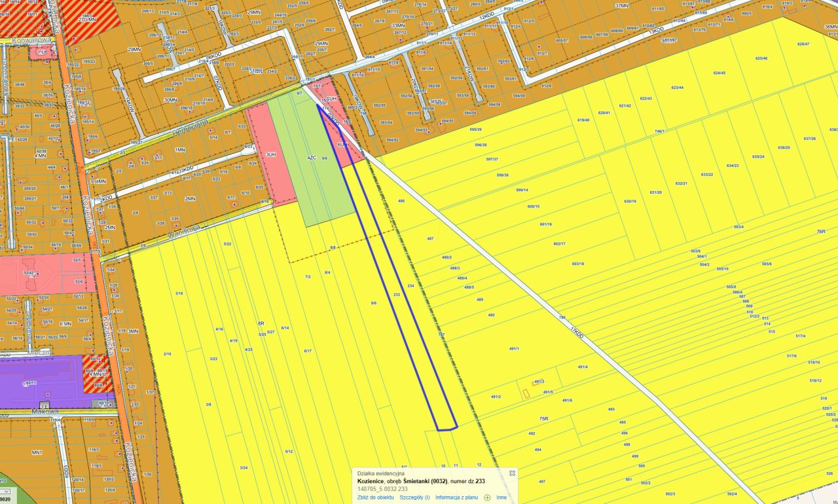
Task: Click parcel label '2/10'
Action: [x=168, y=353]
